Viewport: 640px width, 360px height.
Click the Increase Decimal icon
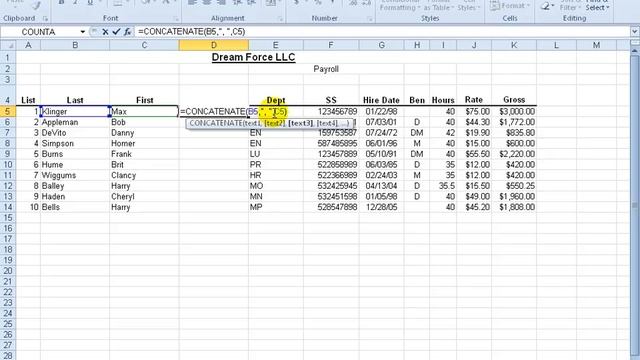pos(353,3)
